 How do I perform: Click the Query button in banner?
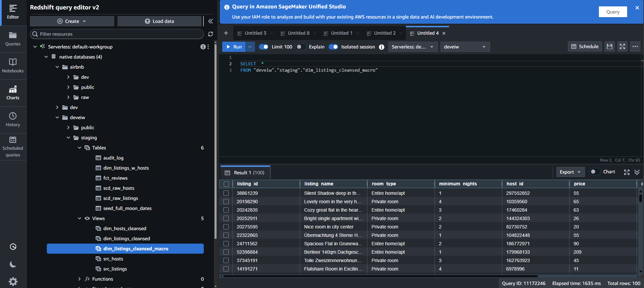point(613,12)
